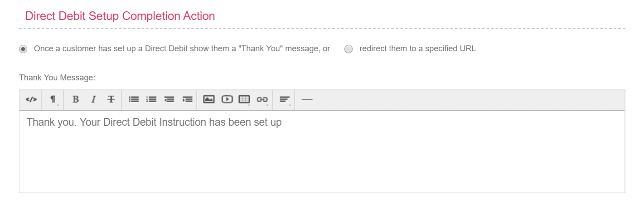
Task: Insert an unordered bullet list
Action: point(134,99)
